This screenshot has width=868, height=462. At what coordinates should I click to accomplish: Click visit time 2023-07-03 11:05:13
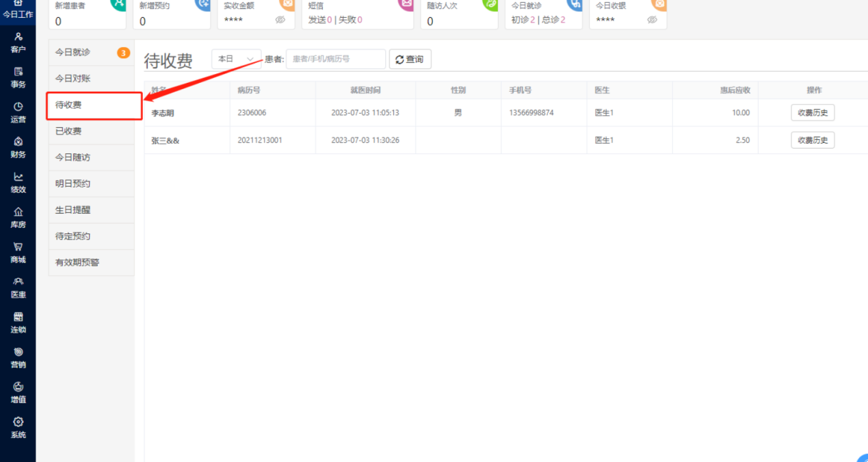365,113
